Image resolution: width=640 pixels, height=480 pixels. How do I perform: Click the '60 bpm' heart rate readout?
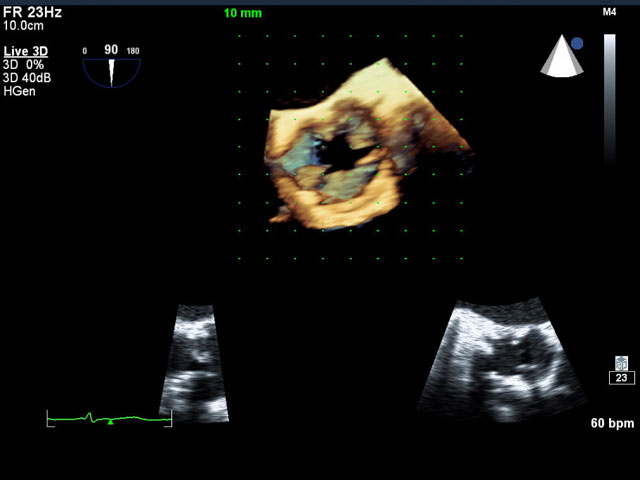(x=612, y=423)
